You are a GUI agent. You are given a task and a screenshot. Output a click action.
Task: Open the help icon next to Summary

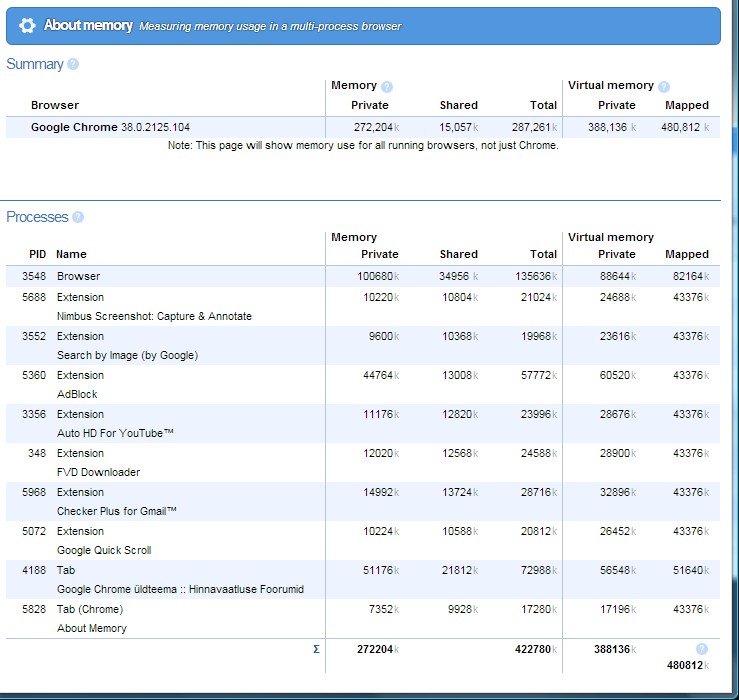(x=73, y=64)
